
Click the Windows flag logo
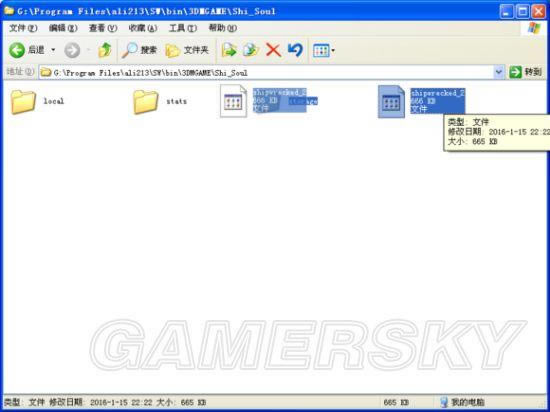coord(533,28)
